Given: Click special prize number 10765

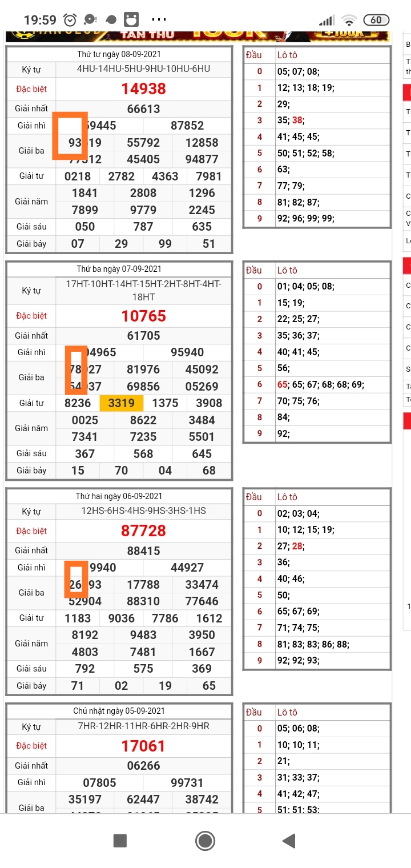Looking at the screenshot, I should (x=143, y=316).
